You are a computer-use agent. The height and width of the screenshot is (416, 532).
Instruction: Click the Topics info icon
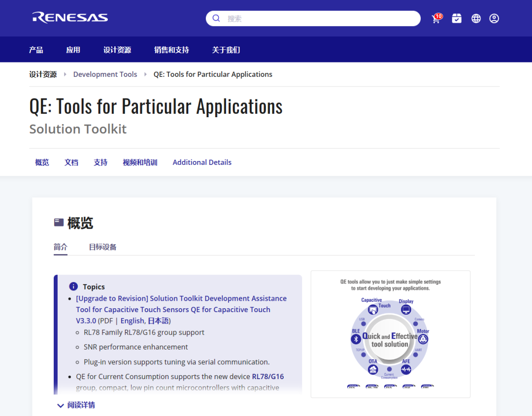pyautogui.click(x=73, y=287)
